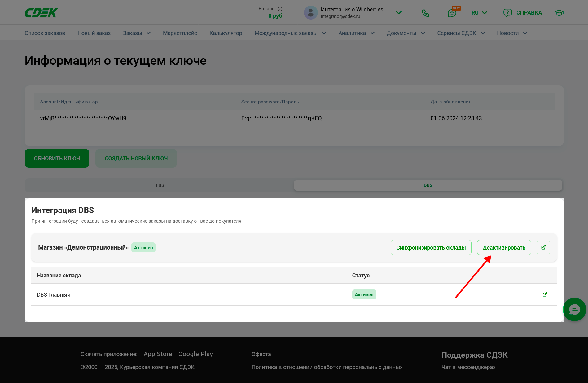Click the Магазин «Демонстрационный» title
This screenshot has height=383, width=588.
click(83, 247)
